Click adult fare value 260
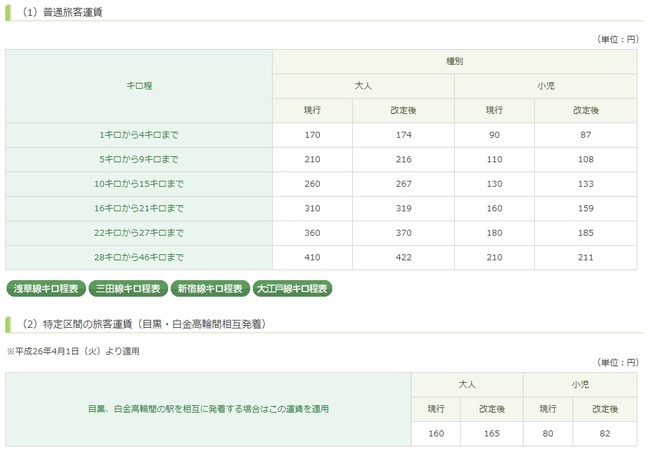 [312, 184]
